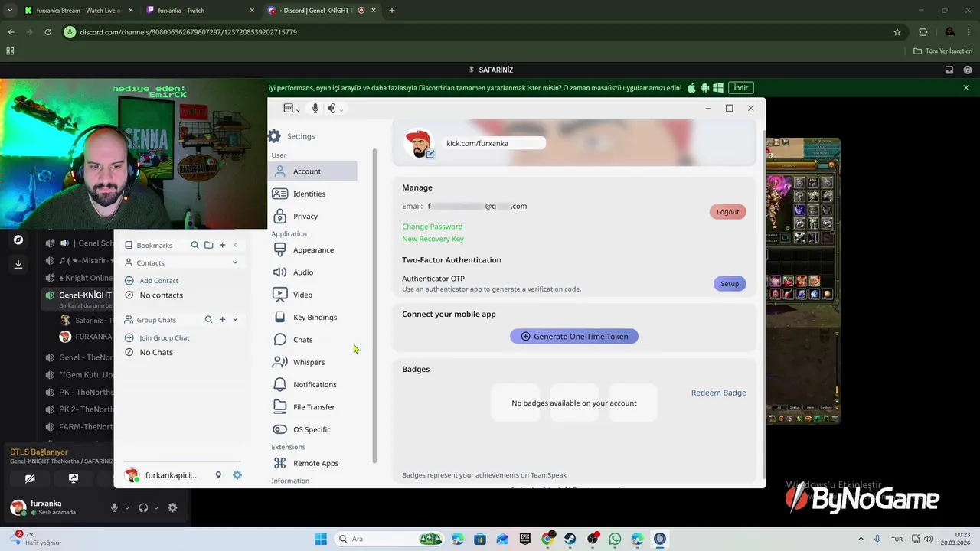Open Discord help icon
This screenshot has width=980, height=551.
point(968,70)
